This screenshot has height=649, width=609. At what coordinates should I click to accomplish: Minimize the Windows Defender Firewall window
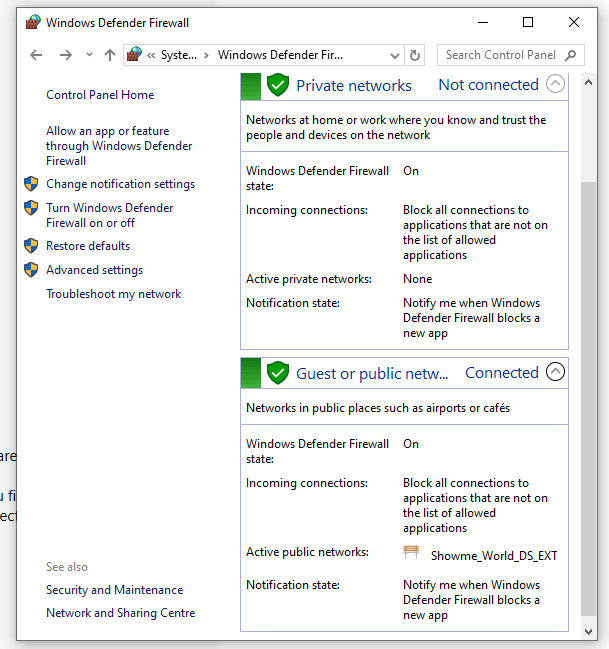pos(483,22)
